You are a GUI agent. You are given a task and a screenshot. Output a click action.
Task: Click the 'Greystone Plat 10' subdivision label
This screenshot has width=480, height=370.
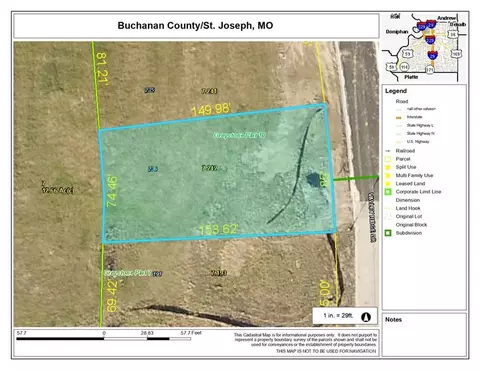tap(239, 135)
